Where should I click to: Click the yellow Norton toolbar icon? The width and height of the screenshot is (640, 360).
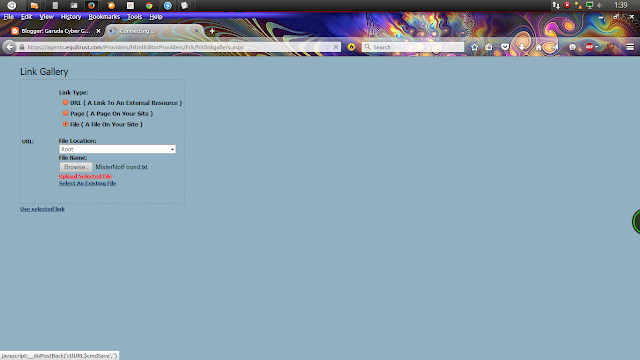pyautogui.click(x=351, y=47)
